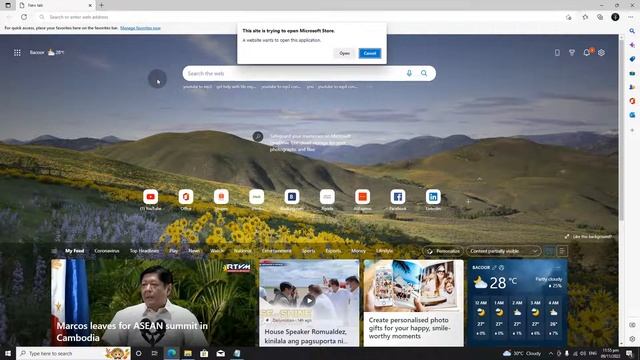
Task: Refresh the page with reload icon
Action: [24, 17]
